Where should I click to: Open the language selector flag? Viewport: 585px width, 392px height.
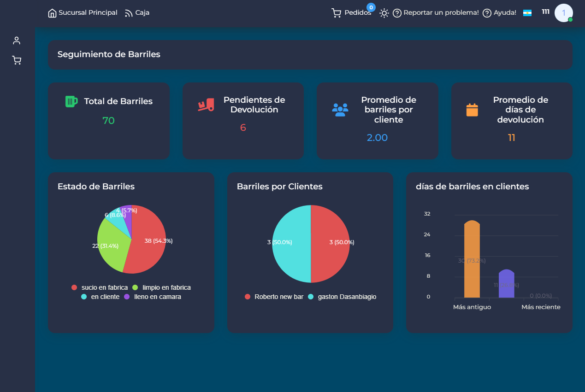pos(527,12)
